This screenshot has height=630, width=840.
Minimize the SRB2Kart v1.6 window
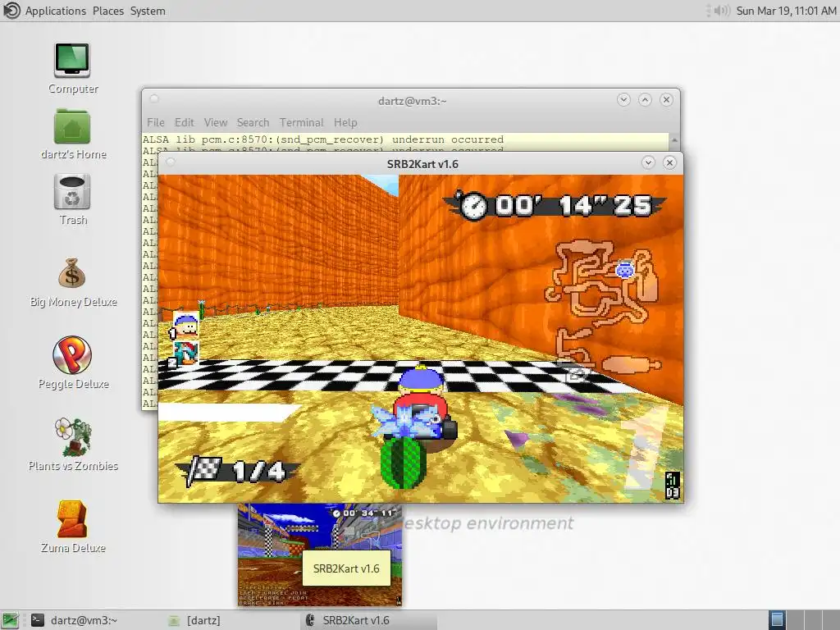[648, 162]
